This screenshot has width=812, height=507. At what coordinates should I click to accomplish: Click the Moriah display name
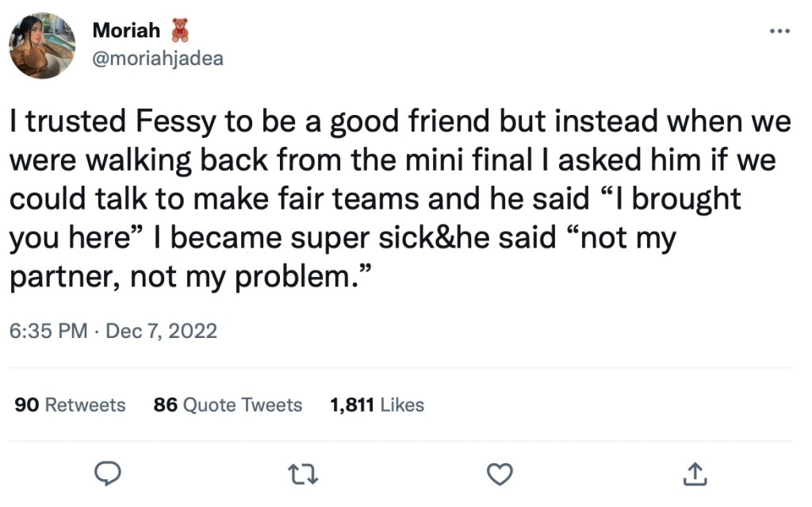click(x=126, y=30)
